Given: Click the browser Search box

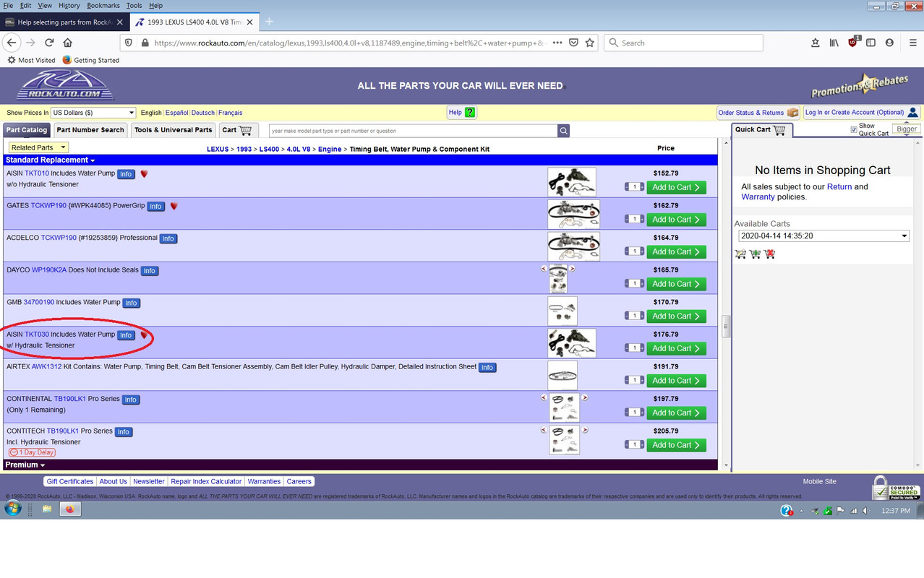Looking at the screenshot, I should tap(683, 43).
